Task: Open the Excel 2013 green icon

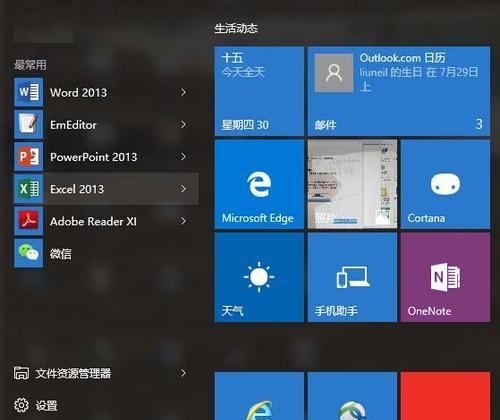Action: [29, 189]
